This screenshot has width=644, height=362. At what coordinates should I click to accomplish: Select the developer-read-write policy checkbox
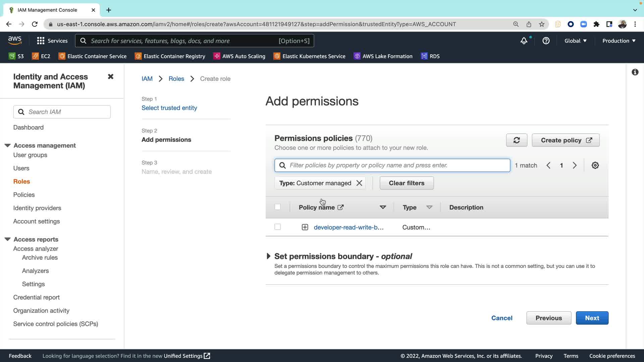(x=277, y=227)
